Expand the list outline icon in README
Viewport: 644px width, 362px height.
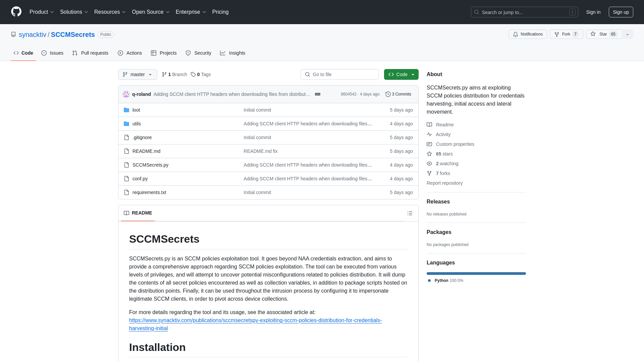pos(410,213)
